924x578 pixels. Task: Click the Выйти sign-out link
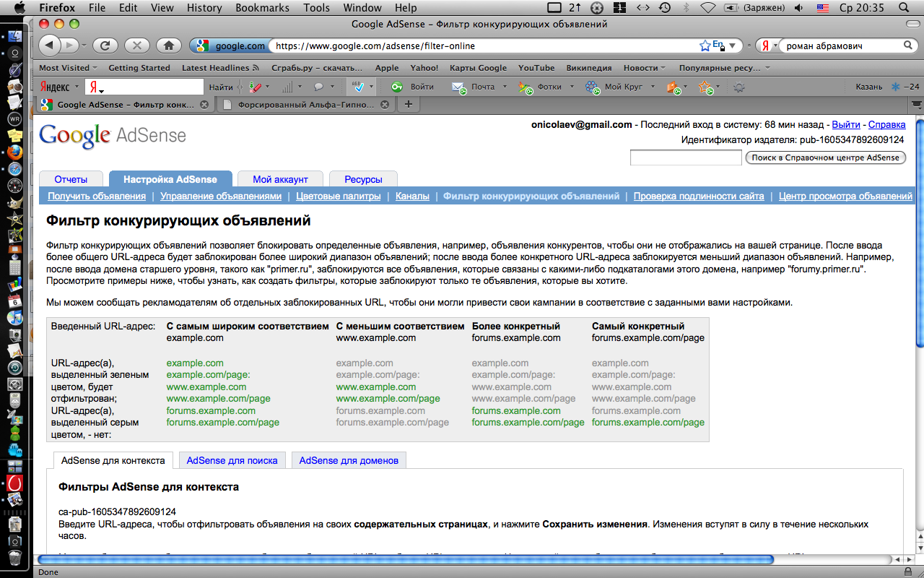click(x=845, y=125)
